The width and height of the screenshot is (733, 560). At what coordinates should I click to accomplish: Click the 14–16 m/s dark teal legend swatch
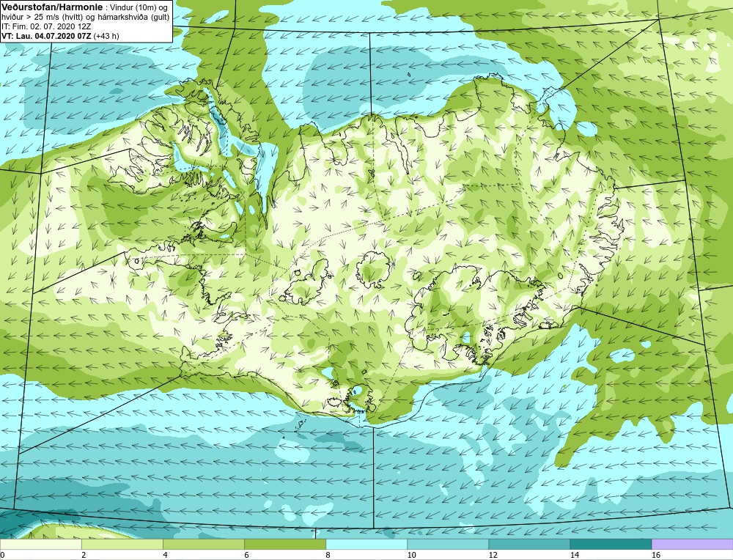click(611, 544)
